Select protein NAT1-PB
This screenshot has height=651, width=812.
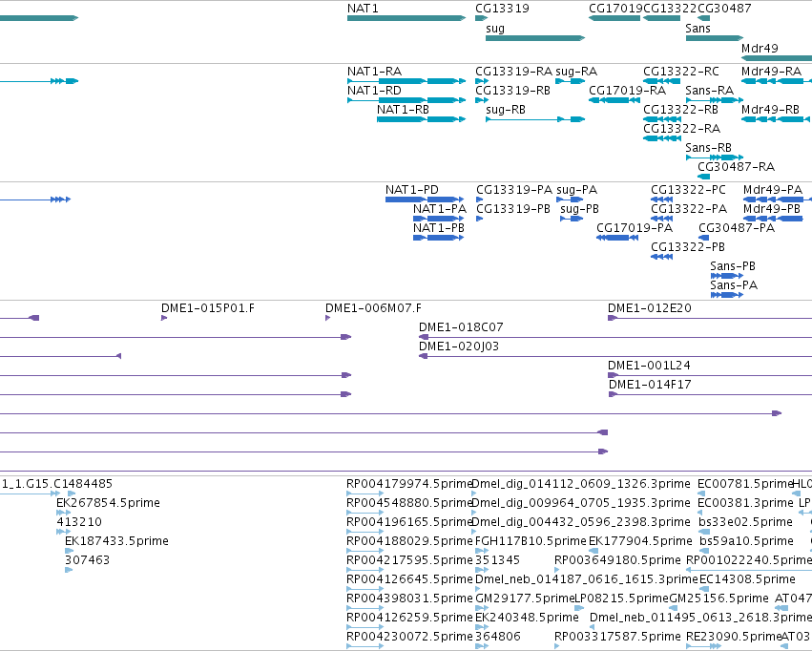(x=439, y=238)
